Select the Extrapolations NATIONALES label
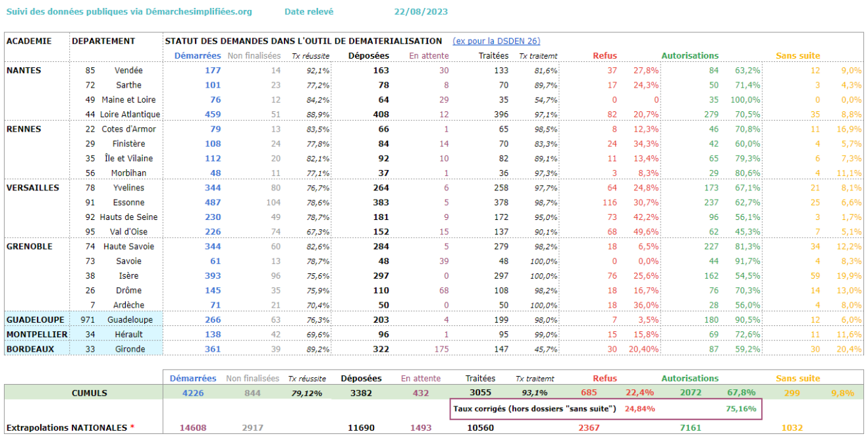This screenshot has height=438, width=868. pyautogui.click(x=70, y=428)
